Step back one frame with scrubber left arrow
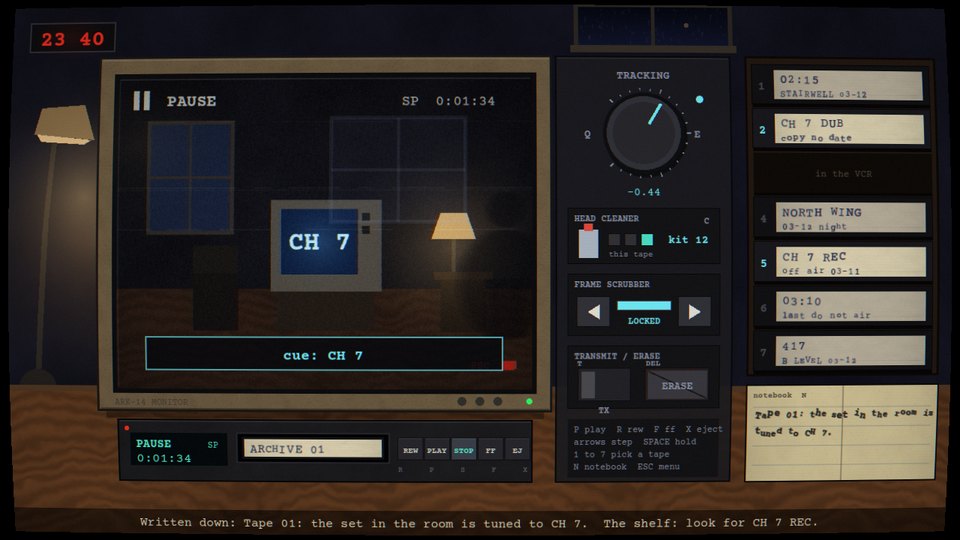 (593, 312)
